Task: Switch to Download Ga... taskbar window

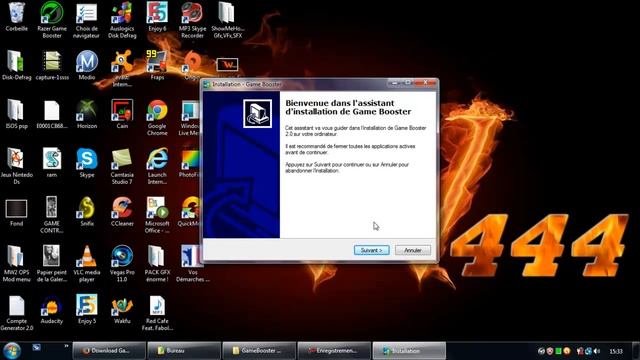Action: [109, 351]
